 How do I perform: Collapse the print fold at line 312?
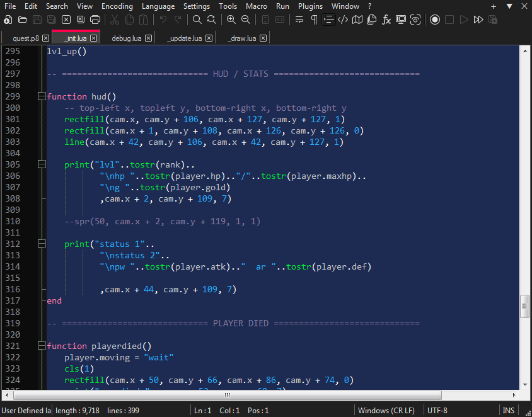pos(42,244)
